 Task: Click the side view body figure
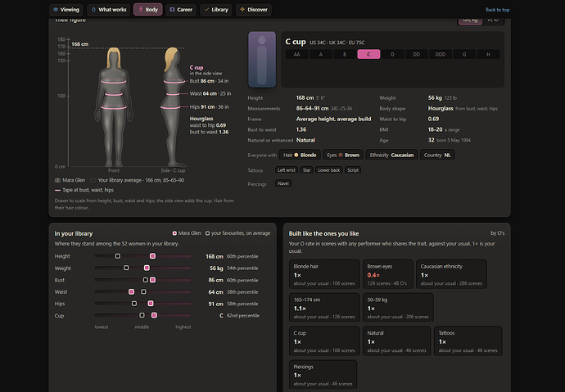[x=173, y=107]
